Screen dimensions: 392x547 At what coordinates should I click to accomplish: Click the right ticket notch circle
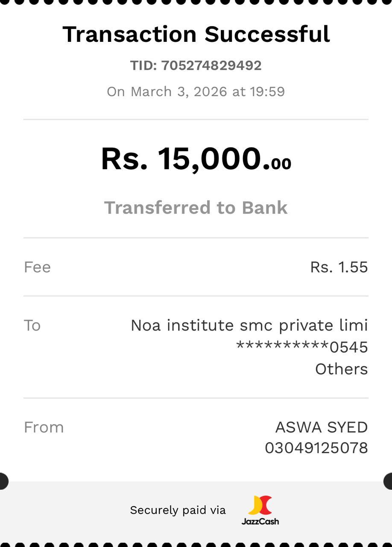click(x=389, y=481)
